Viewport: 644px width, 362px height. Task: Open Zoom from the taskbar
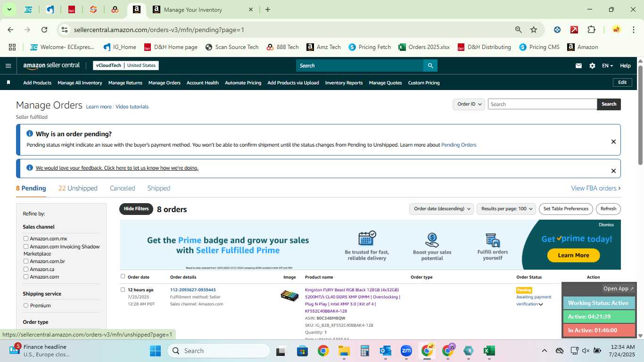pyautogui.click(x=406, y=351)
